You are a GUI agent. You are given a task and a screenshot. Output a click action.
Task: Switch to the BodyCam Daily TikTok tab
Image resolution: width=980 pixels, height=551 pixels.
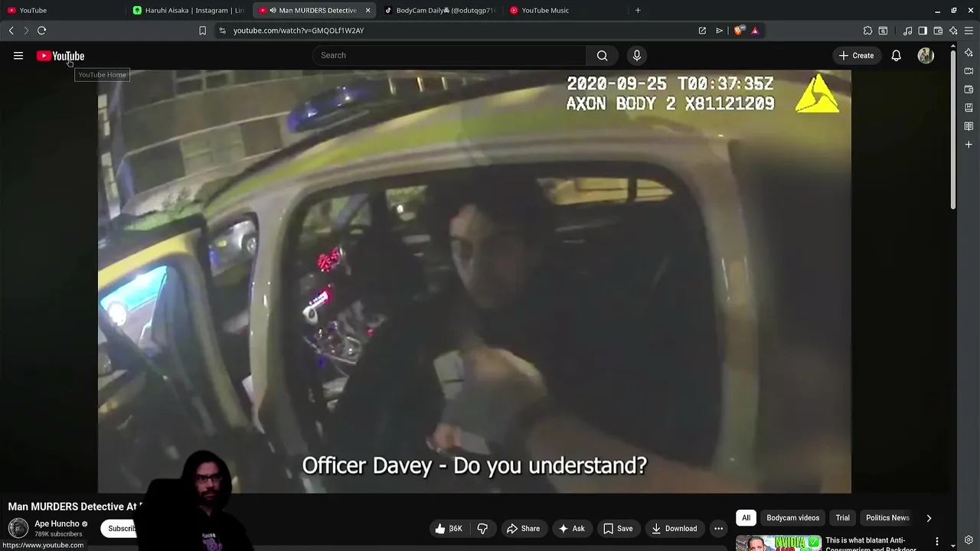pos(440,10)
